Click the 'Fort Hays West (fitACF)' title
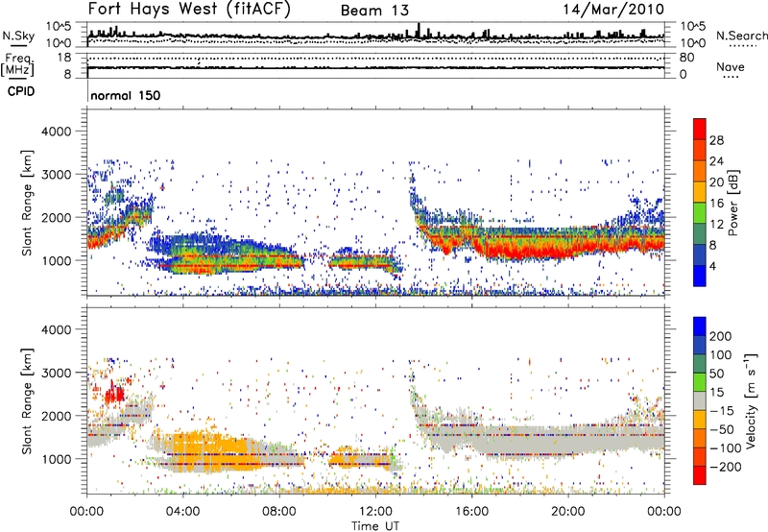The image size is (768, 532). coord(189,10)
